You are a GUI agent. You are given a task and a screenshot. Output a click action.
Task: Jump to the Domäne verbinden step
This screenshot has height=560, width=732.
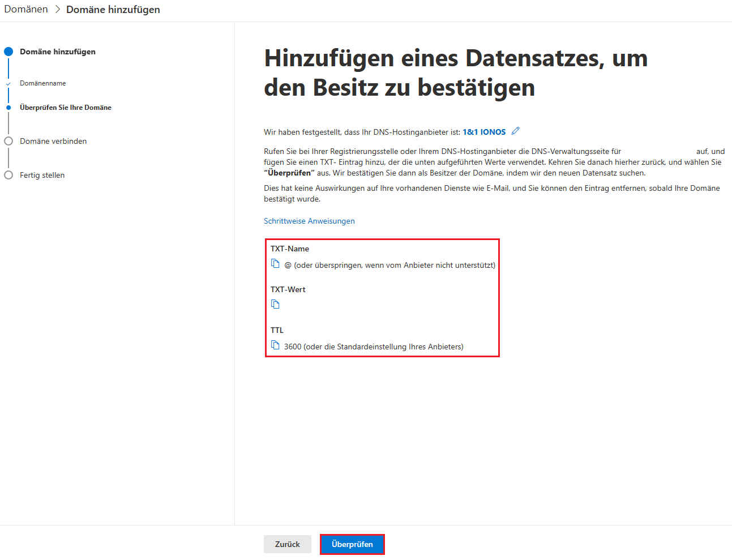point(53,141)
